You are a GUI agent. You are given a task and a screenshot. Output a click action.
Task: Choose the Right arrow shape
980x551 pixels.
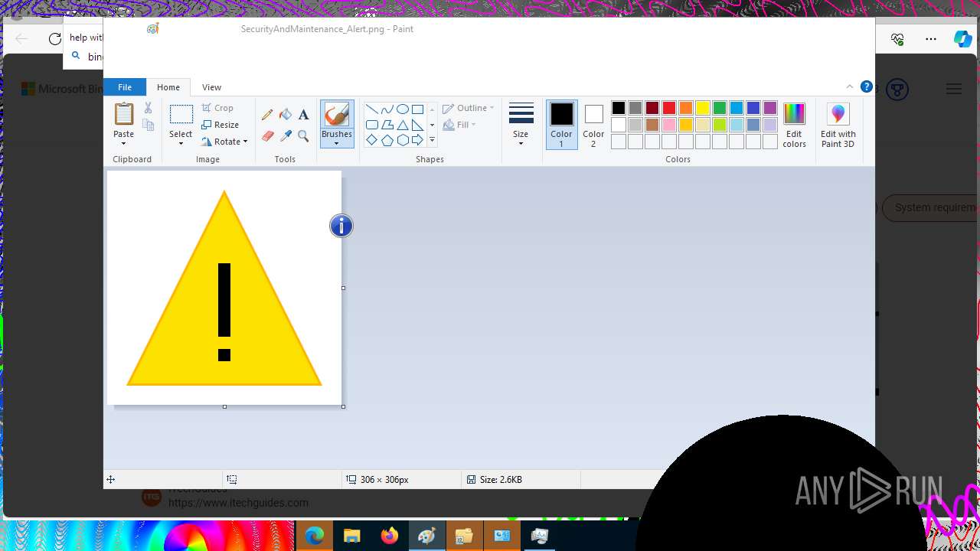(417, 140)
